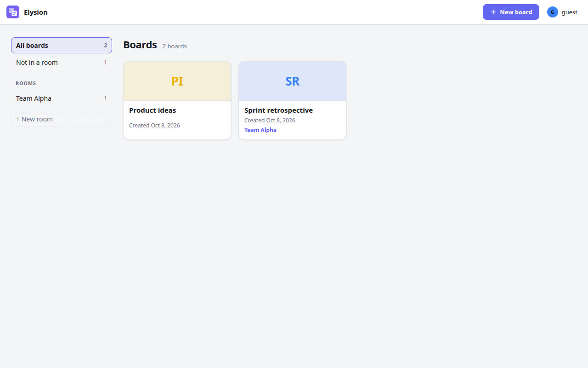Image resolution: width=588 pixels, height=368 pixels.
Task: Open the Team Alpha room
Action: tap(62, 98)
